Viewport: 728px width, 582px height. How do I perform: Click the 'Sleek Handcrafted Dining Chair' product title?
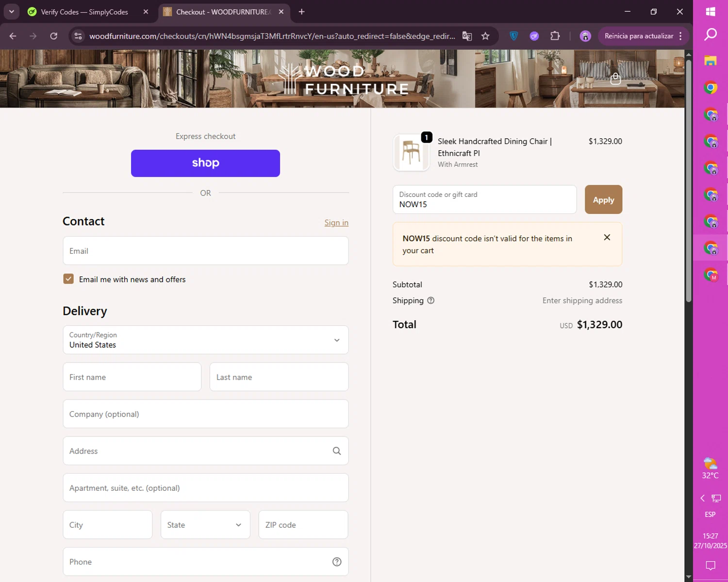click(495, 147)
